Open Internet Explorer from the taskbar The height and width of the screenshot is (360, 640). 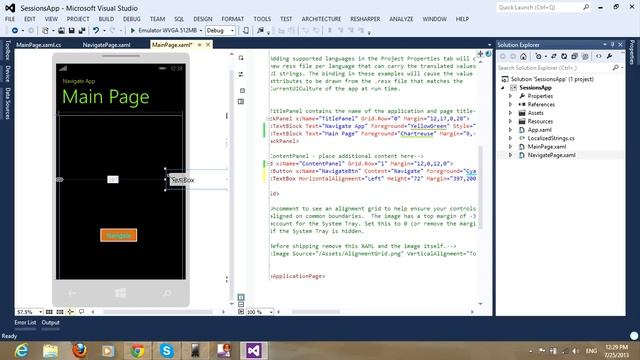point(22,351)
